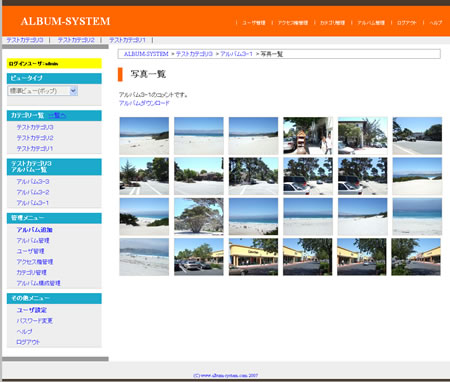450x382 pixels.
Task: Open the fifth thumbnail in the third row
Action: (x=363, y=217)
